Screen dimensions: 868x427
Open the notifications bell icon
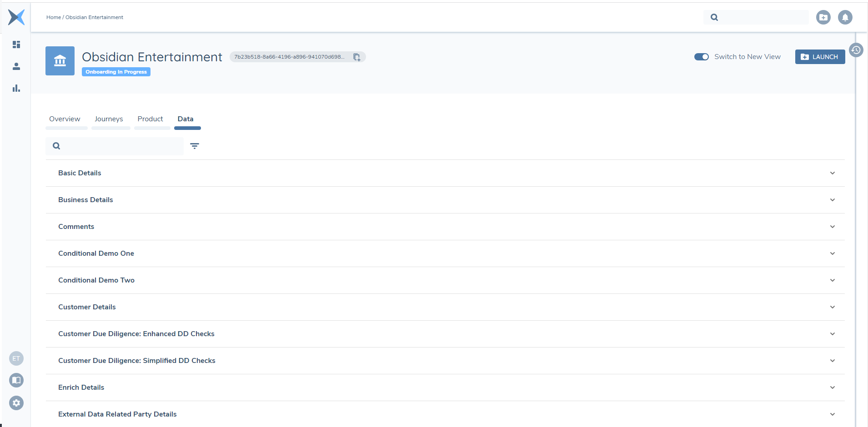coord(845,18)
